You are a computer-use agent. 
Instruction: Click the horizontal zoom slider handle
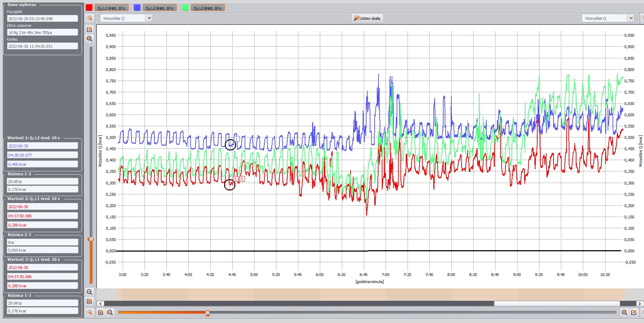point(207,312)
